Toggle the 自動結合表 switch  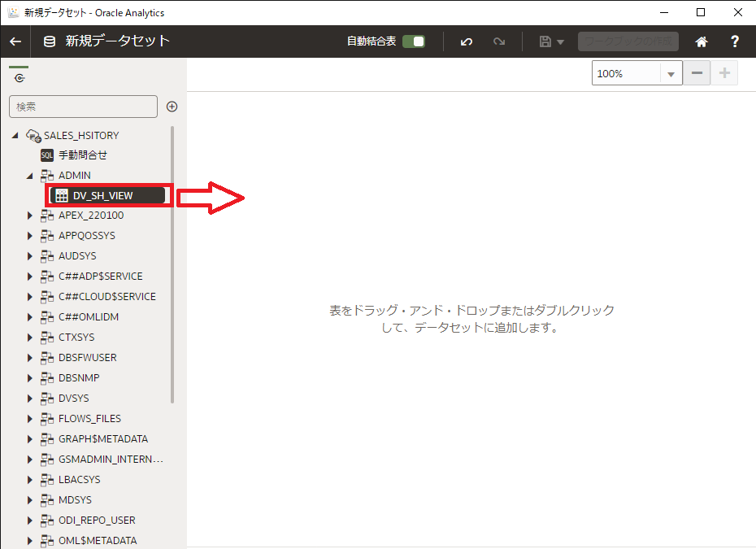pos(414,41)
